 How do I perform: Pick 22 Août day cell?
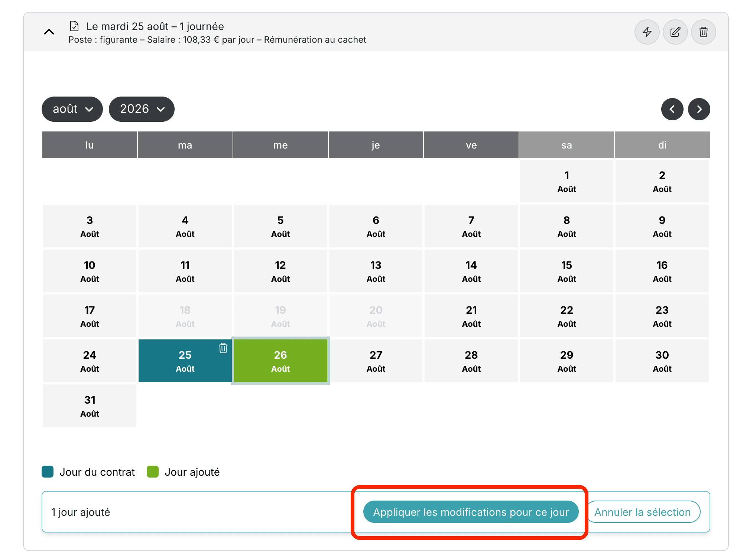tap(567, 316)
